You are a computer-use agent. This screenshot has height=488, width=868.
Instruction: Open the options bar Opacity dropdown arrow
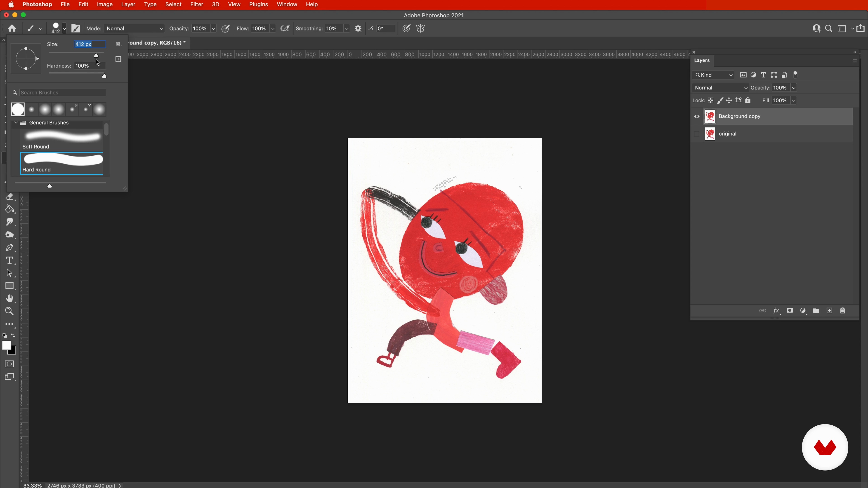(x=213, y=29)
